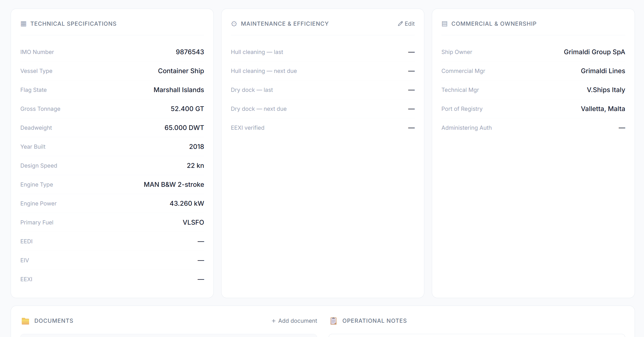Select IMO number 9876543
Image resolution: width=644 pixels, height=337 pixels.
coord(190,52)
